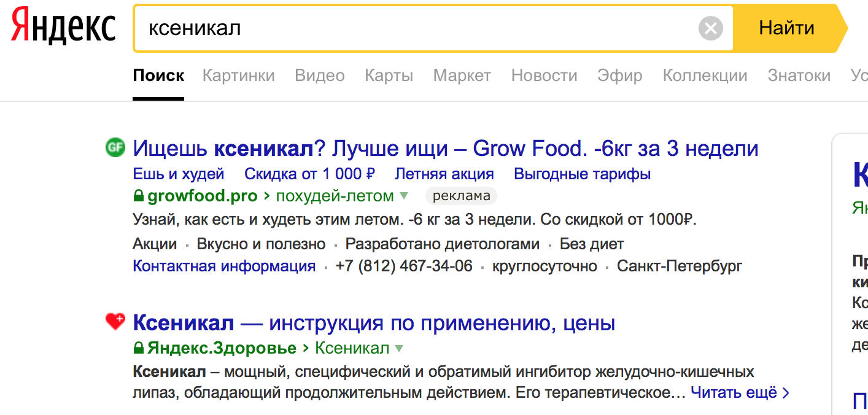The image size is (868, 415).
Task: Click the green lock icon beside growfood.pro
Action: (139, 196)
